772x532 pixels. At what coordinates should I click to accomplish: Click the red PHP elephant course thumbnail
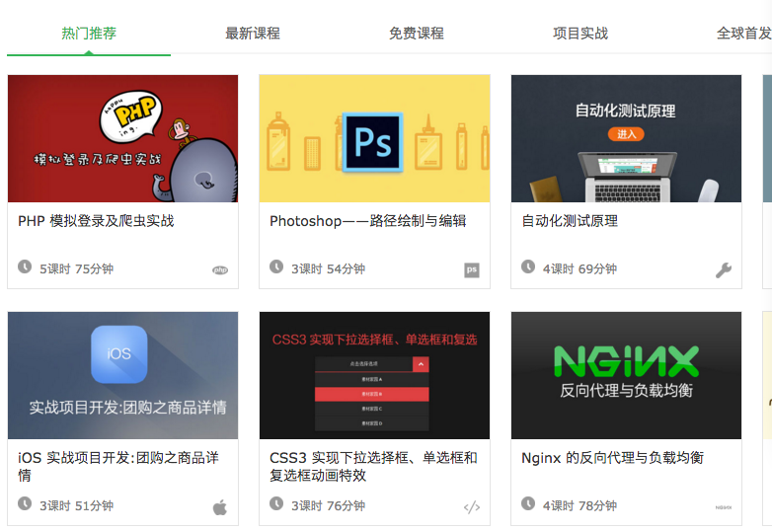click(x=122, y=138)
